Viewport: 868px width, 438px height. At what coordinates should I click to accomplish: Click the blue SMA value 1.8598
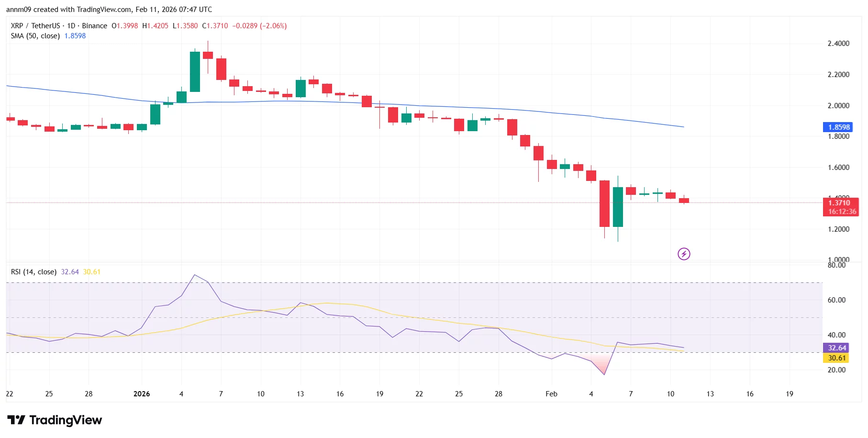(74, 35)
